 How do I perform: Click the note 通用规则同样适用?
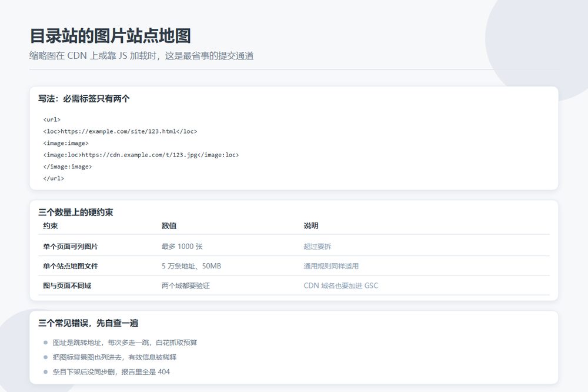point(331,266)
